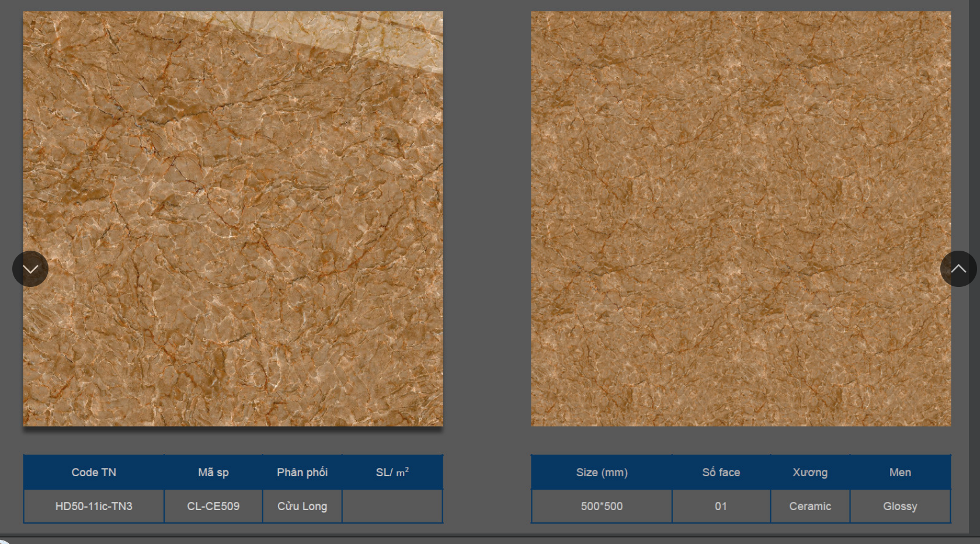Viewport: 980px width, 544px height.
Task: Select the 01 face count cell
Action: click(x=721, y=506)
